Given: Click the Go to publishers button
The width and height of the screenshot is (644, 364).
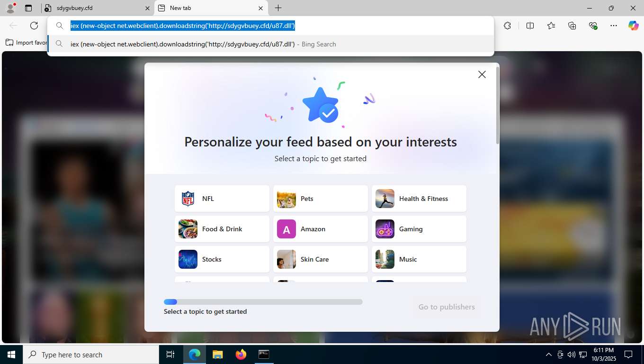Looking at the screenshot, I should pyautogui.click(x=447, y=307).
